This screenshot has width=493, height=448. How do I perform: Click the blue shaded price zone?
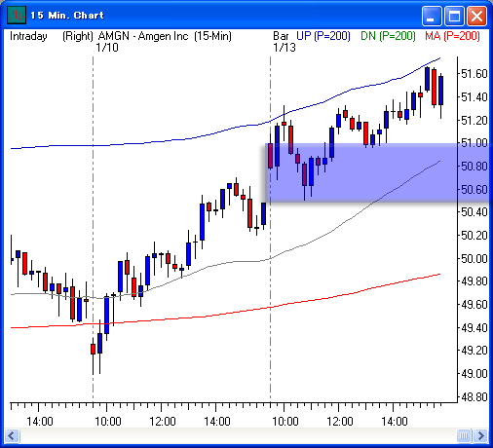377,172
